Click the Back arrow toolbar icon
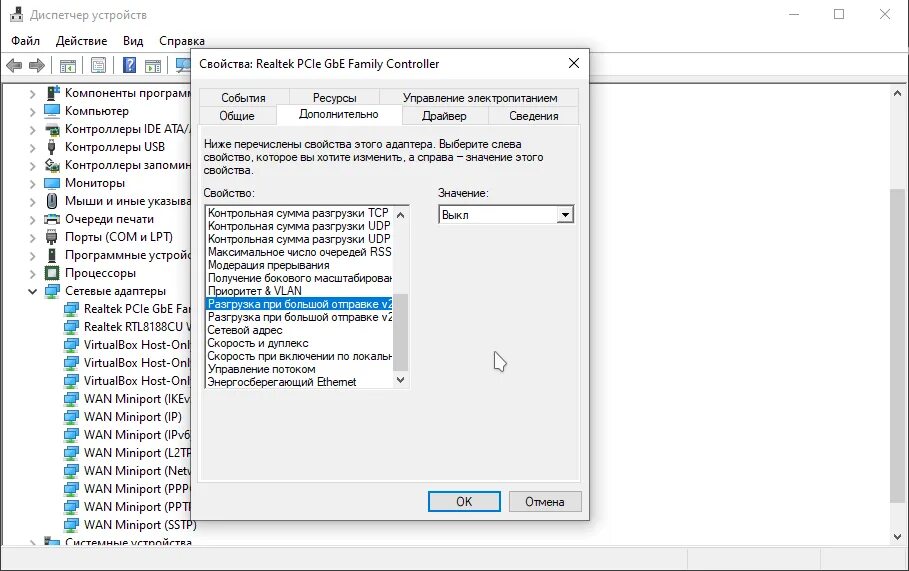This screenshot has height=571, width=909. [14, 66]
